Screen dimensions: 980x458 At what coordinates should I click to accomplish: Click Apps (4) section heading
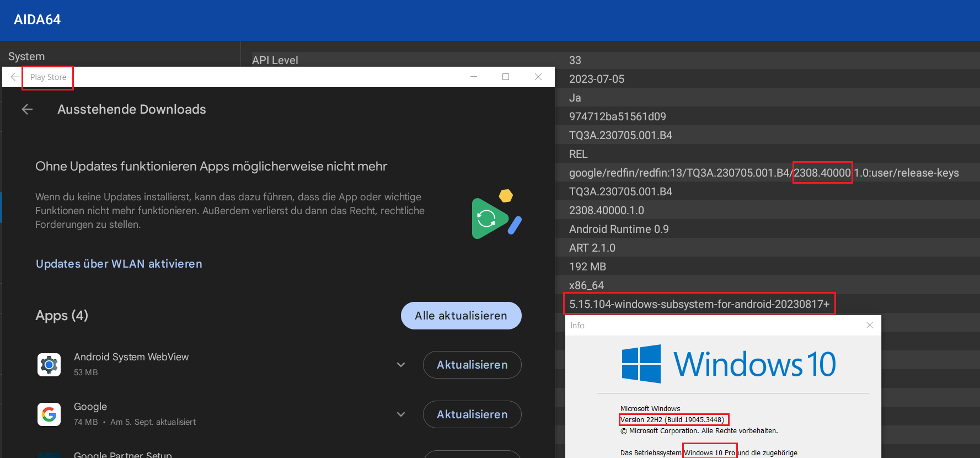tap(62, 316)
